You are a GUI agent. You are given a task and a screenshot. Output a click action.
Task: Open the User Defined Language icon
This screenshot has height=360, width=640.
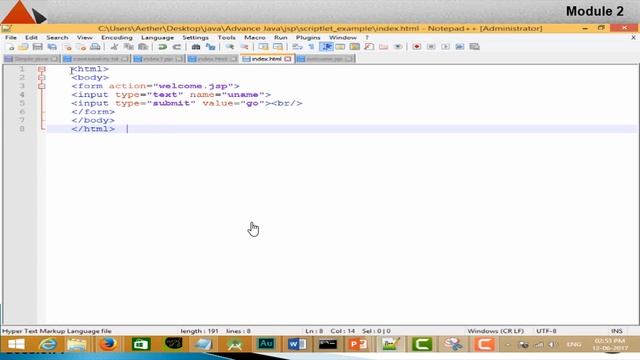(x=340, y=47)
